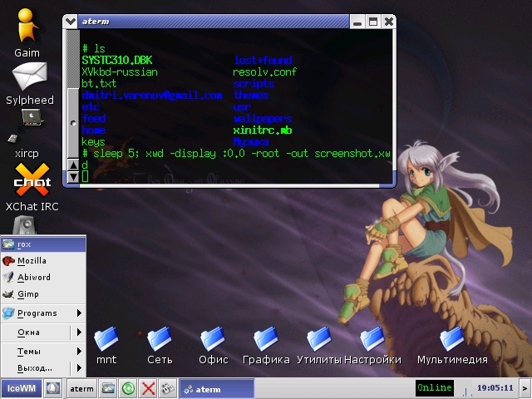Click lost+found in the terminal listing
This screenshot has height=399, width=532.
point(263,61)
